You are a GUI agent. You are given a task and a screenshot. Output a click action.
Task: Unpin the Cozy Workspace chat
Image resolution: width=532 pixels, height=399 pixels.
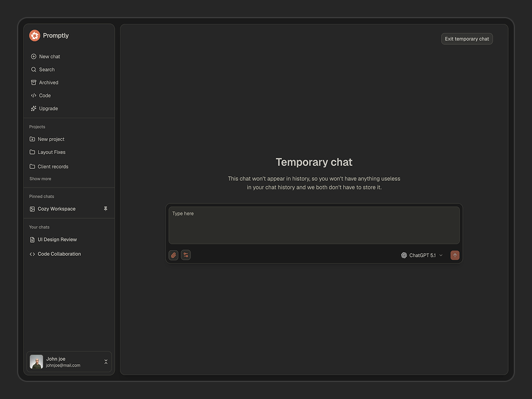[106, 209]
